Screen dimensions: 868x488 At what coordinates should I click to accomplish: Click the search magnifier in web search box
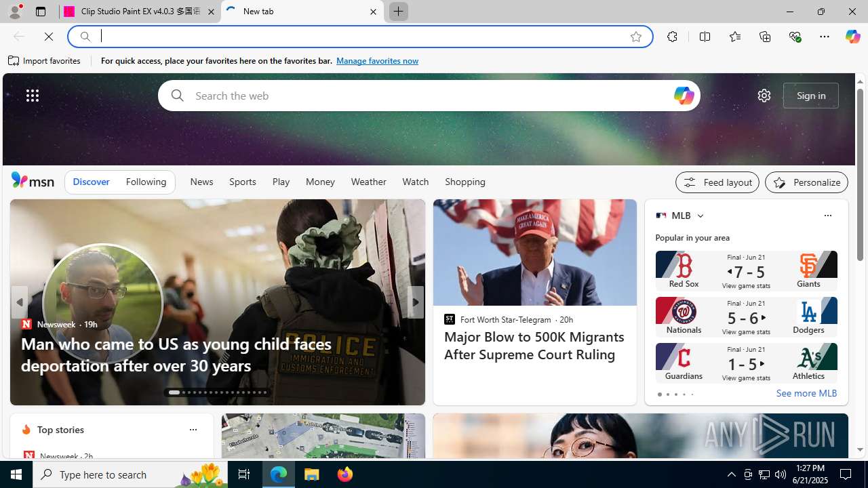click(177, 96)
